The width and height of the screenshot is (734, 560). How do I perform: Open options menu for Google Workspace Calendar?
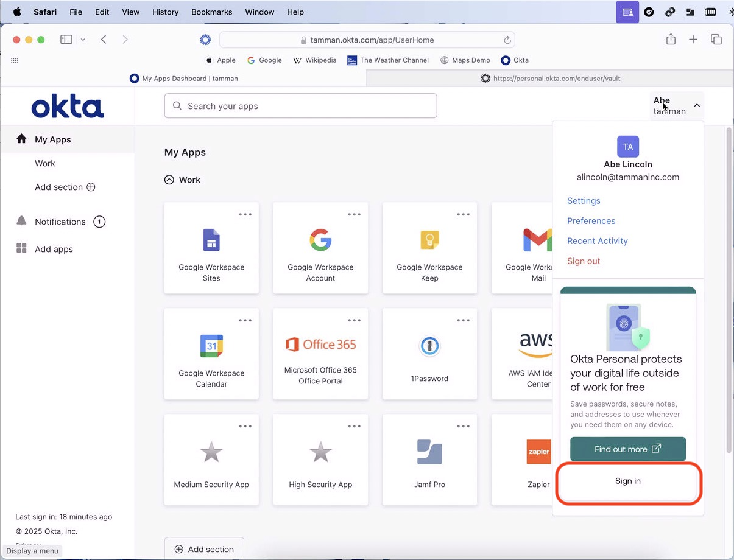(245, 320)
